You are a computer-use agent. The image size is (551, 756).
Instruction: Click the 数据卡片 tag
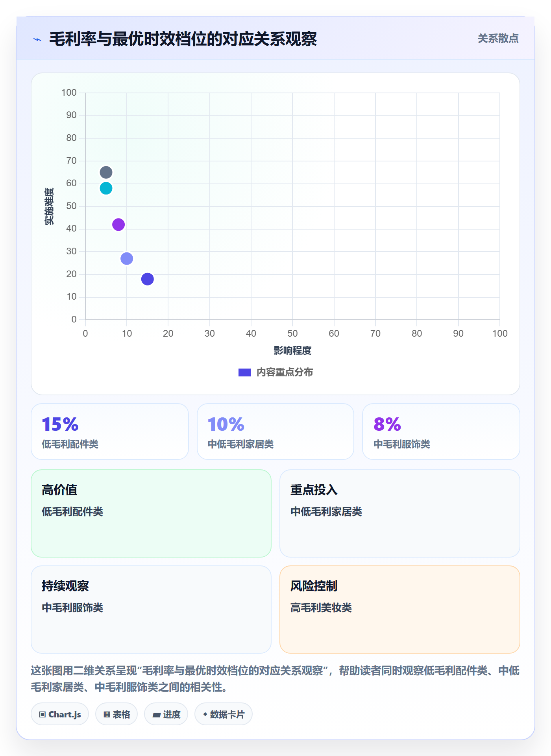tap(224, 714)
